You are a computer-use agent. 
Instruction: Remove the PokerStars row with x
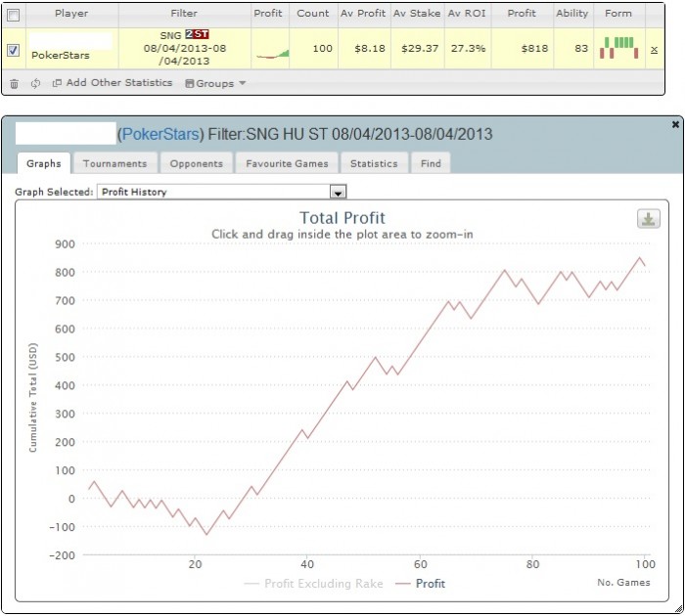[x=654, y=49]
